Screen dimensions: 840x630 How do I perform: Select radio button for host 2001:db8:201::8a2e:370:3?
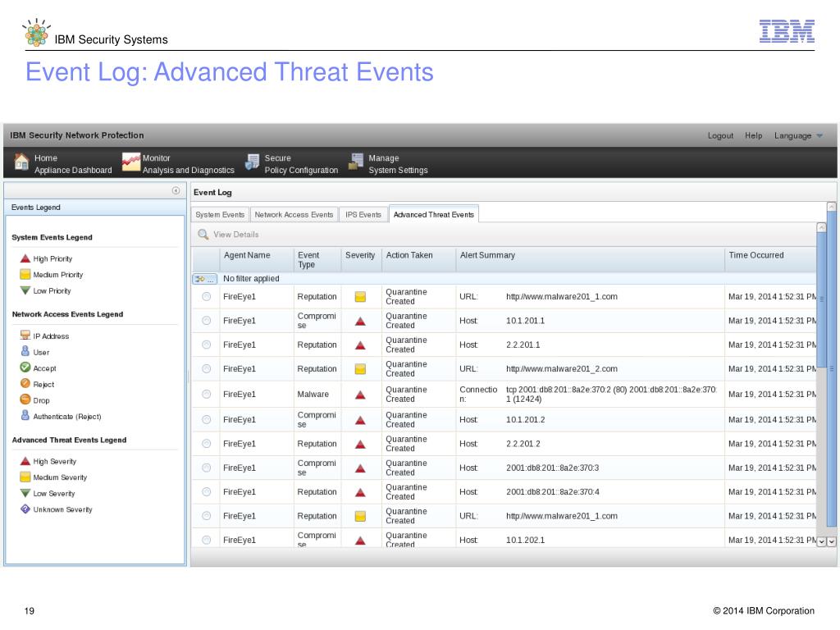click(x=206, y=468)
